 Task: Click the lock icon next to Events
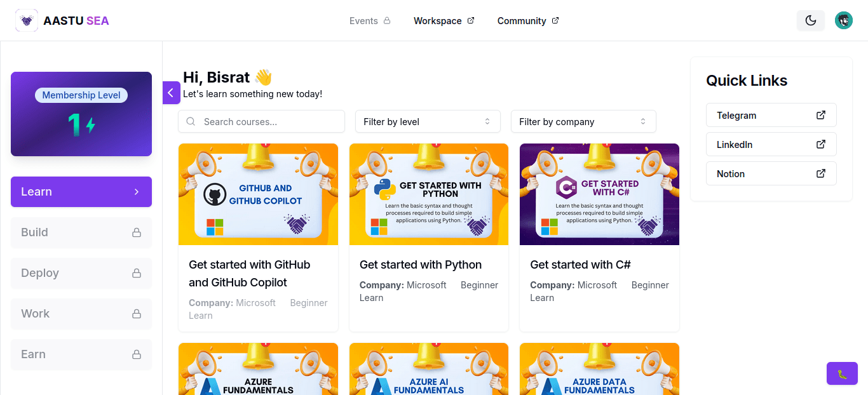[x=387, y=20]
